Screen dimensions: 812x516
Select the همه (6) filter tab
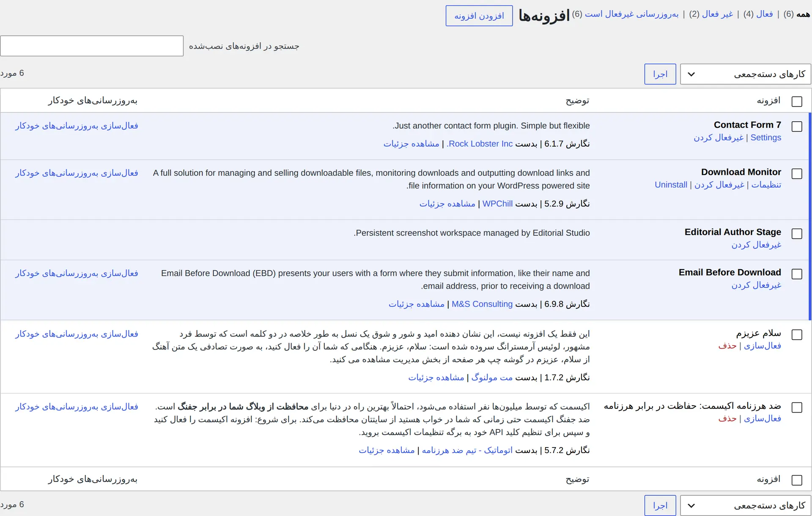[x=797, y=14]
